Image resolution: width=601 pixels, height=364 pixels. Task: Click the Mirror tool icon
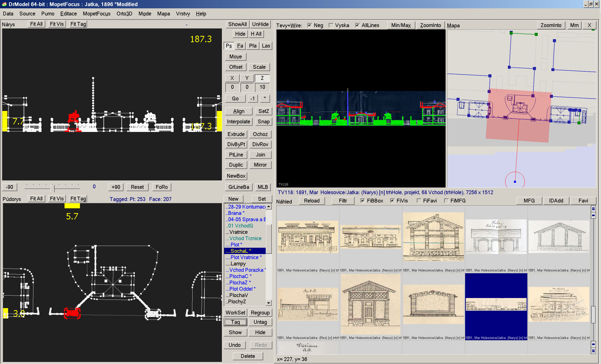click(x=260, y=166)
